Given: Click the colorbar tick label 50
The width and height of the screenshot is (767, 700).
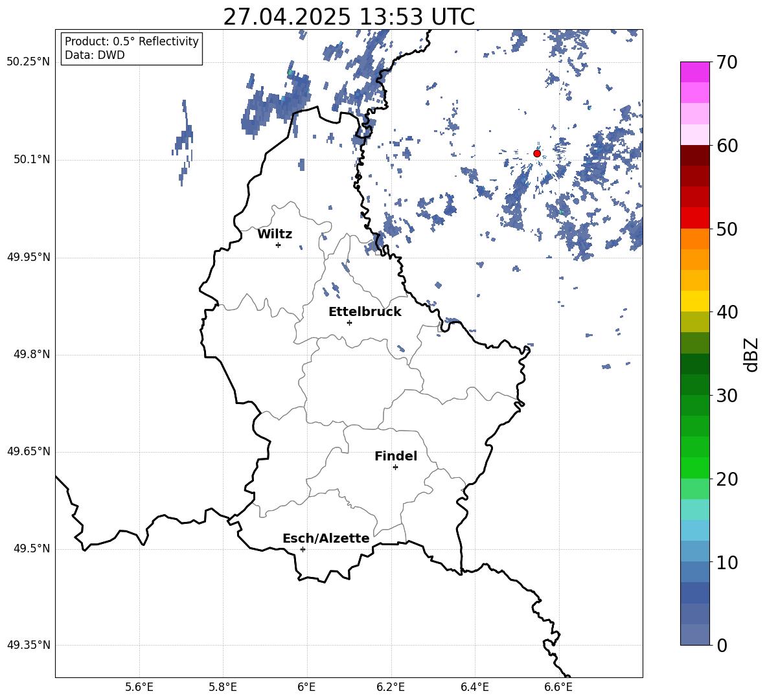Looking at the screenshot, I should [727, 229].
